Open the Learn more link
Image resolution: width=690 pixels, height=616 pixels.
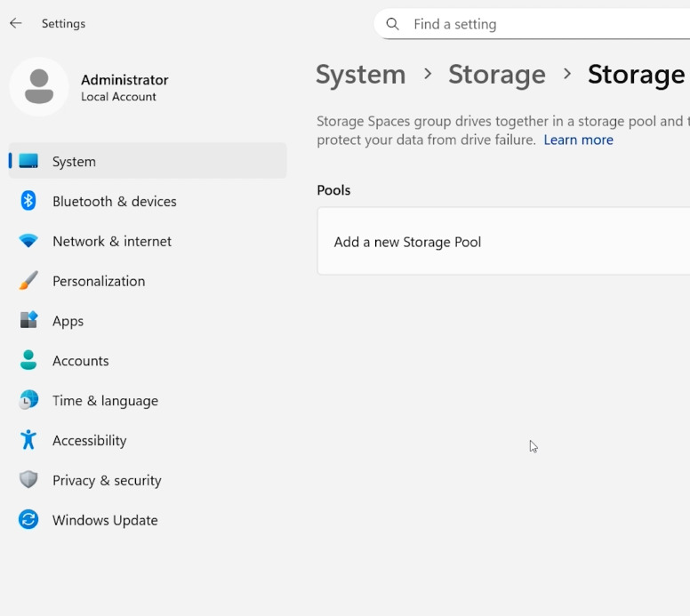pos(578,140)
